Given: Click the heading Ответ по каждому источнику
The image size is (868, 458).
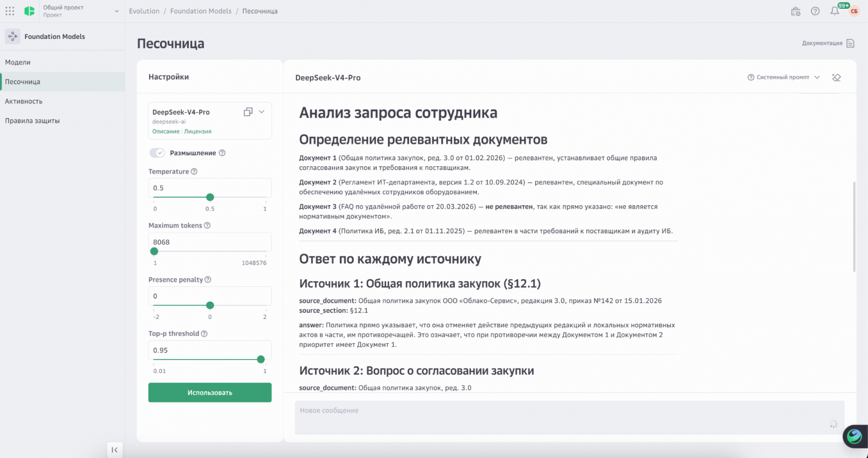Looking at the screenshot, I should 390,259.
